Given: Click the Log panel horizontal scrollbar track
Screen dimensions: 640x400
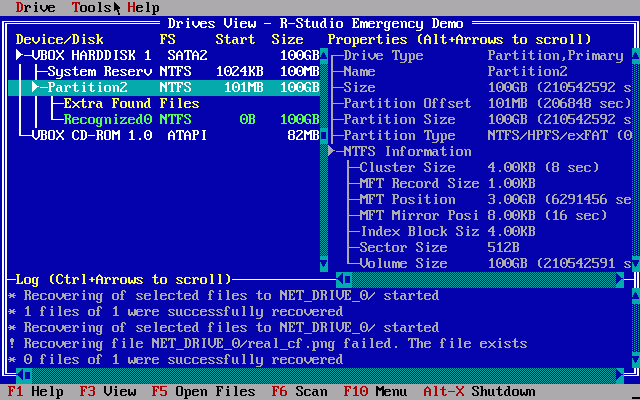Looking at the screenshot, I should (320, 376).
